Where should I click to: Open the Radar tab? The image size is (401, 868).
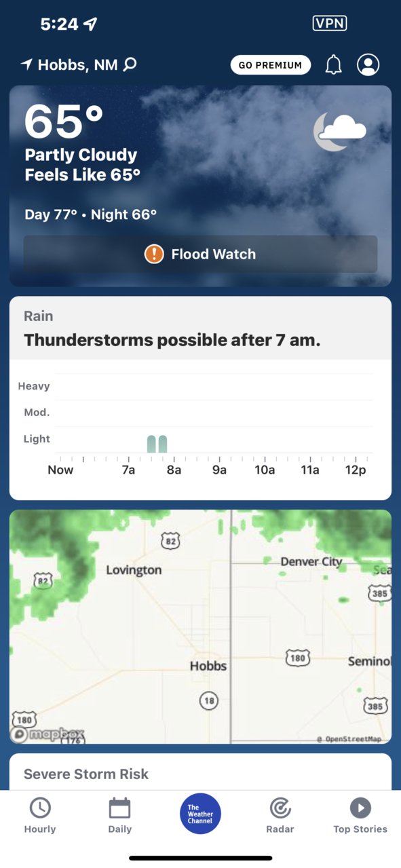pyautogui.click(x=280, y=815)
